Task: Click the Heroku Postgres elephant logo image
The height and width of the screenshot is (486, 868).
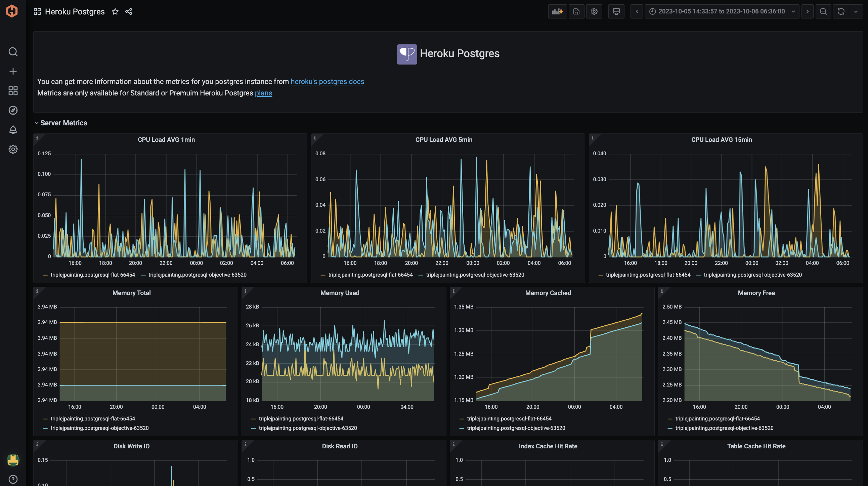Action: tap(407, 54)
